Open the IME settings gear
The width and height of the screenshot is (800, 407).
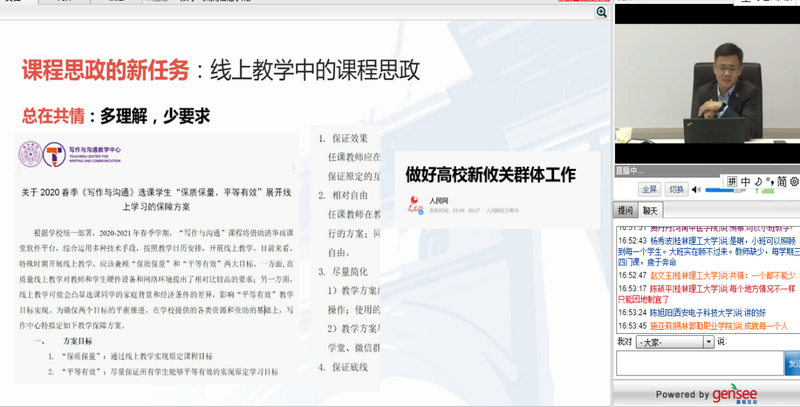[794, 181]
